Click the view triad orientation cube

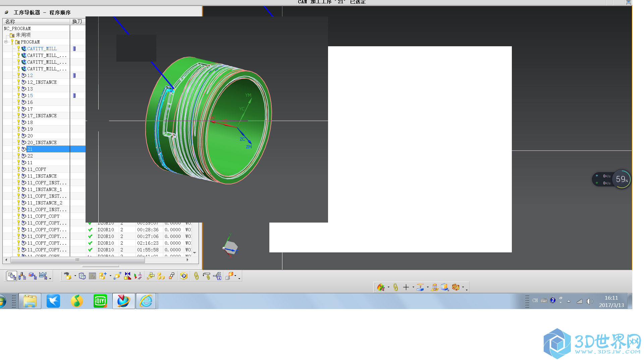click(230, 247)
